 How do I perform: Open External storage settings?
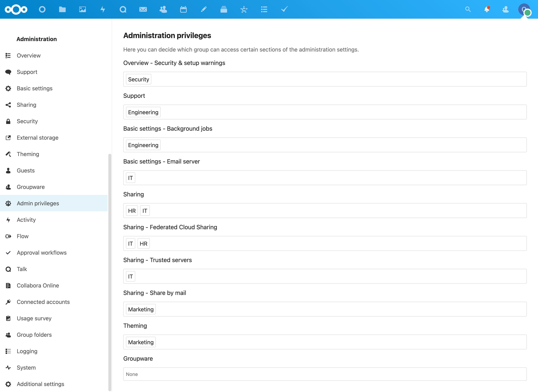pos(54,138)
